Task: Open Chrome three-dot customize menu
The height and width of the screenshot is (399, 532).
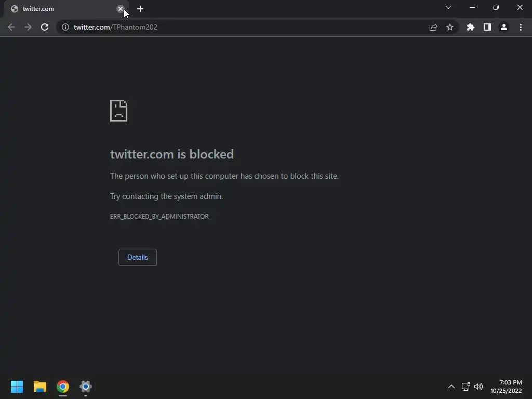Action: coord(521,27)
